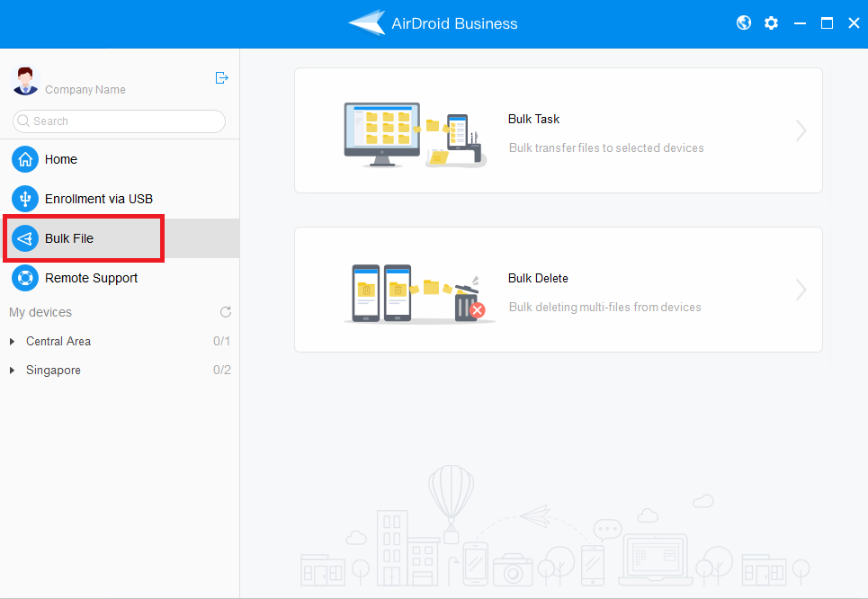
Task: Open settings via the gear icon
Action: [x=771, y=22]
